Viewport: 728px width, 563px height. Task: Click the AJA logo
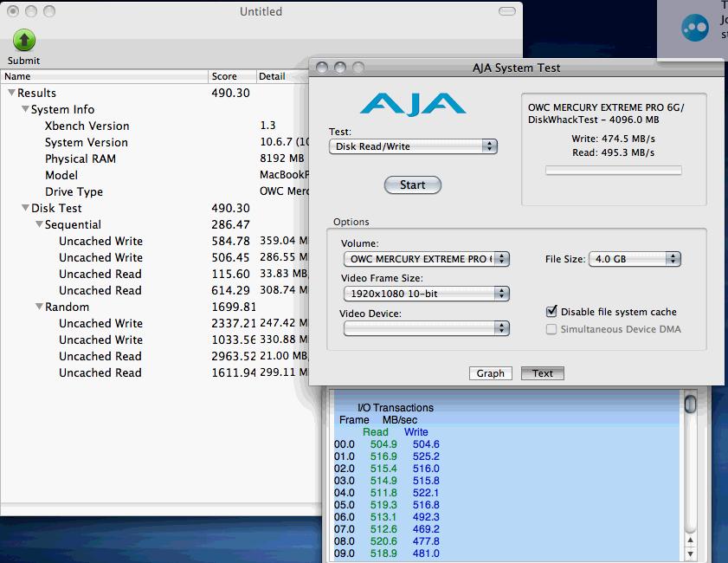413,104
